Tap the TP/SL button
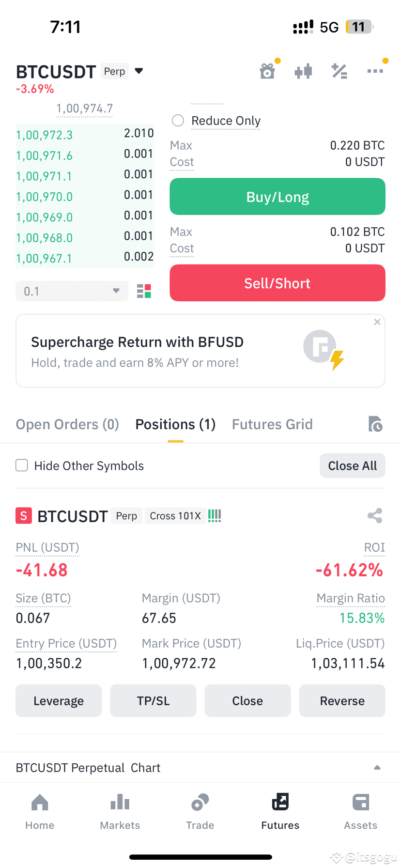Viewport: 401px width, 868px height. click(153, 700)
